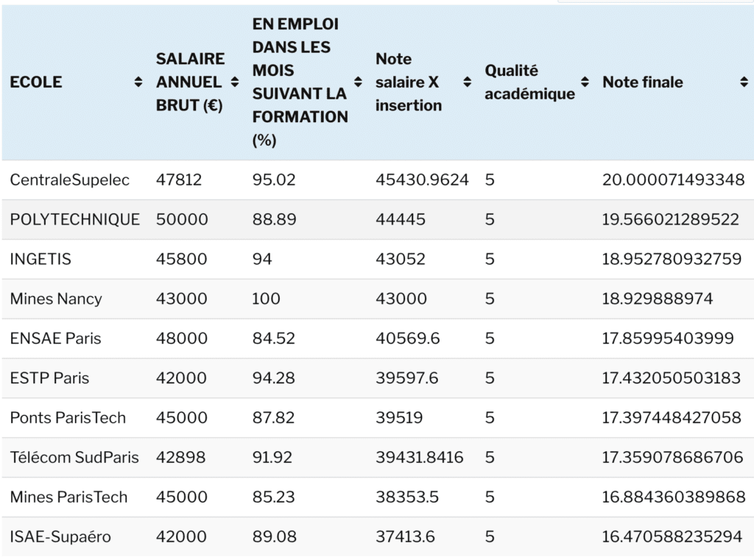The image size is (754, 560).
Task: Sort by employment percentage using its arrow icon
Action: 359,82
